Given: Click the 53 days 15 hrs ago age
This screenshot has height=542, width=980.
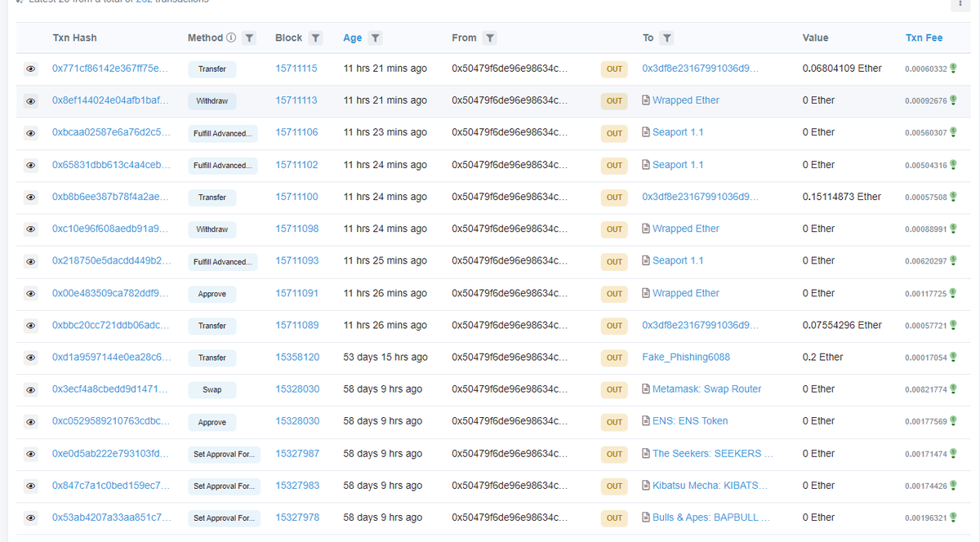Looking at the screenshot, I should [x=385, y=357].
